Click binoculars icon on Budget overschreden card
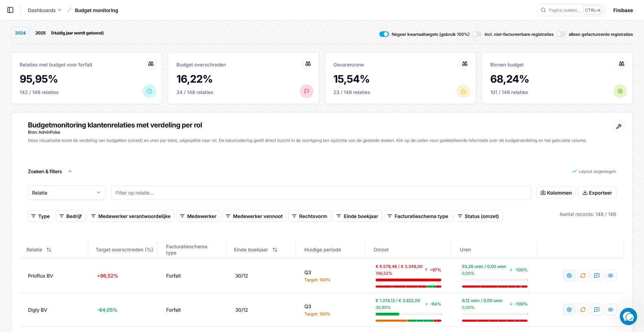Screen dimensions: 644x332 click(308, 64)
